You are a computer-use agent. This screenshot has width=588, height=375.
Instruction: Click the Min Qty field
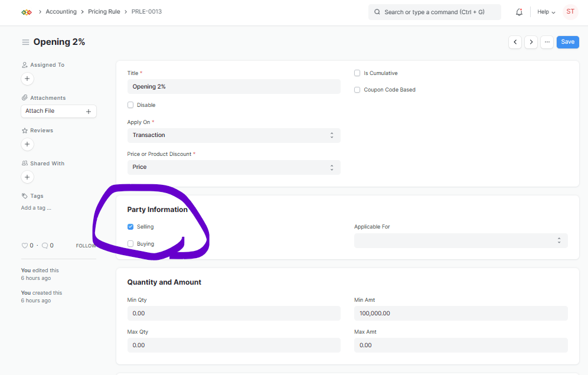[x=234, y=314]
